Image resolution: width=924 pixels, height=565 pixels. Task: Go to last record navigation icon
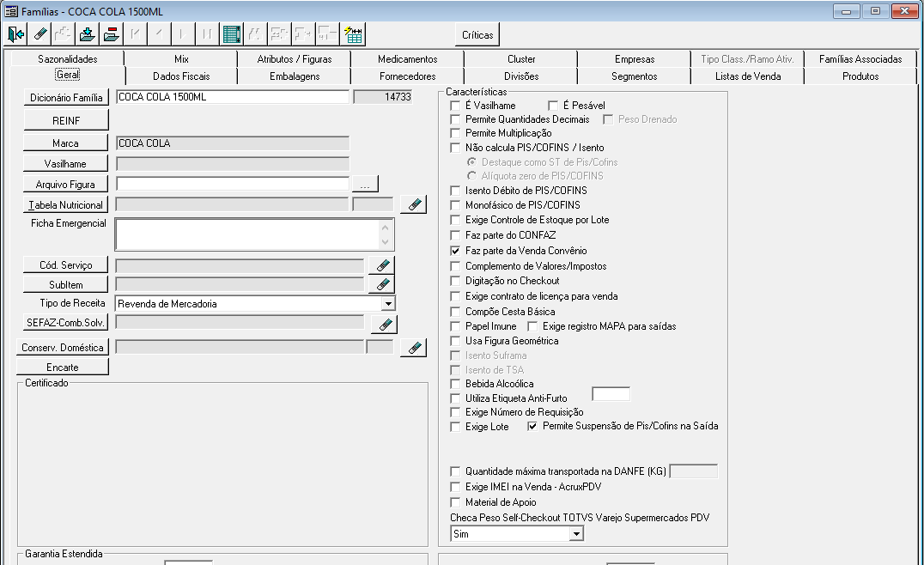(x=207, y=34)
